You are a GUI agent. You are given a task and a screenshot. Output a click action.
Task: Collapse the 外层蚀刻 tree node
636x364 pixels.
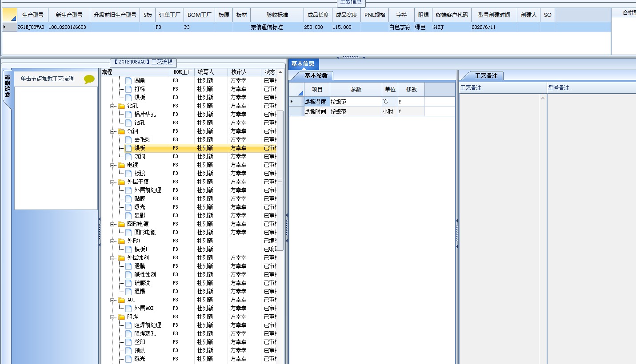[x=113, y=258]
